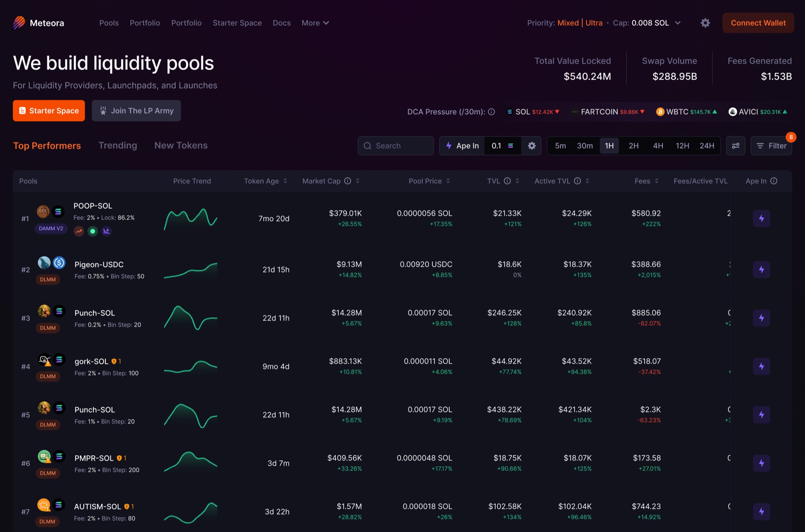The width and height of the screenshot is (805, 532).
Task: Click the 0.1 SOL Ape In amount field
Action: pyautogui.click(x=503, y=146)
